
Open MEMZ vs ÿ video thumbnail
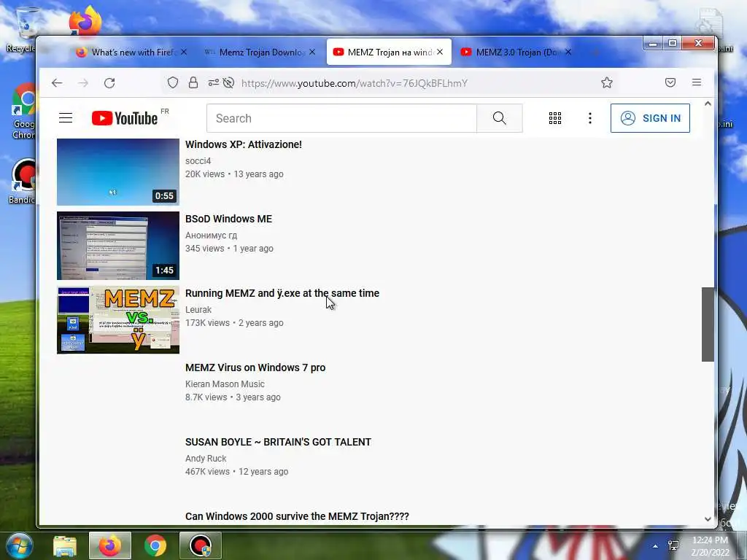pos(118,320)
